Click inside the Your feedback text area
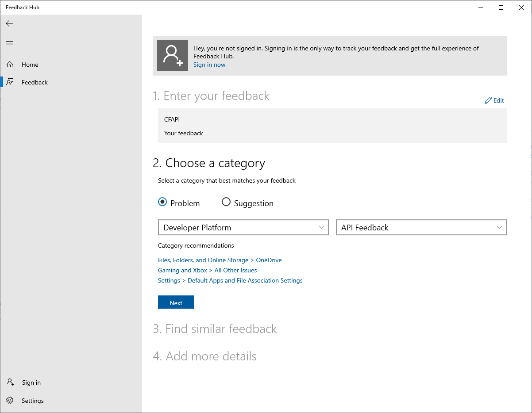The width and height of the screenshot is (532, 413). (184, 133)
